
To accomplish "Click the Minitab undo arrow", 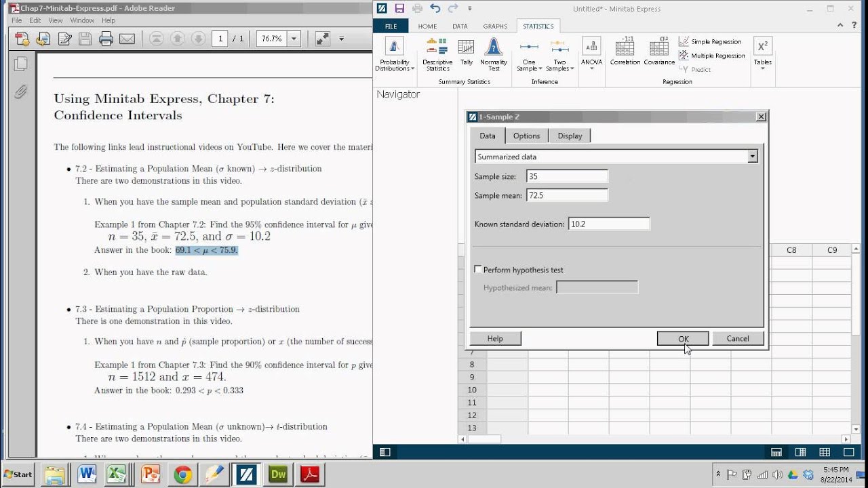I will pyautogui.click(x=435, y=9).
